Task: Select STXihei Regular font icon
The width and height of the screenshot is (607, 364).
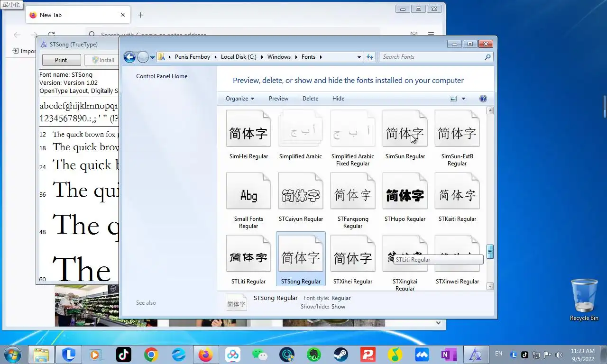Action: pos(353,254)
